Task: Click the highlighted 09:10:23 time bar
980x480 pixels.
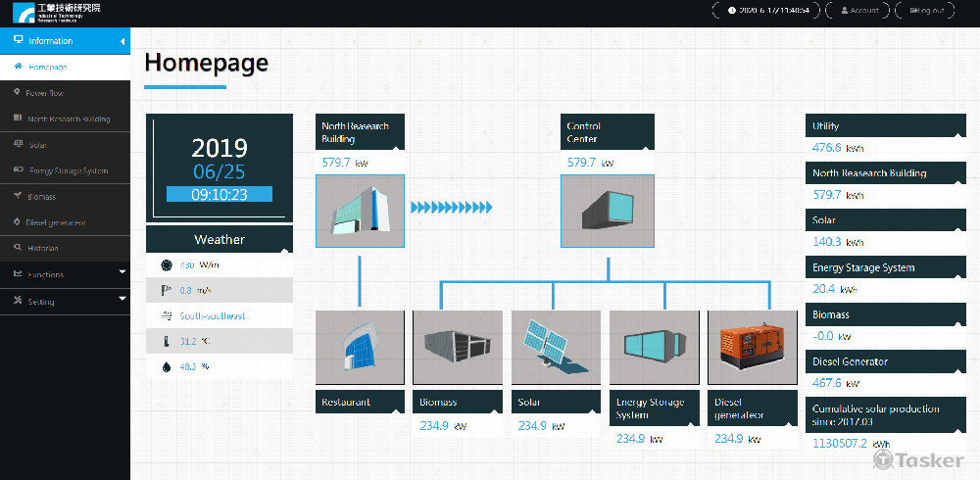Action: pyautogui.click(x=219, y=194)
